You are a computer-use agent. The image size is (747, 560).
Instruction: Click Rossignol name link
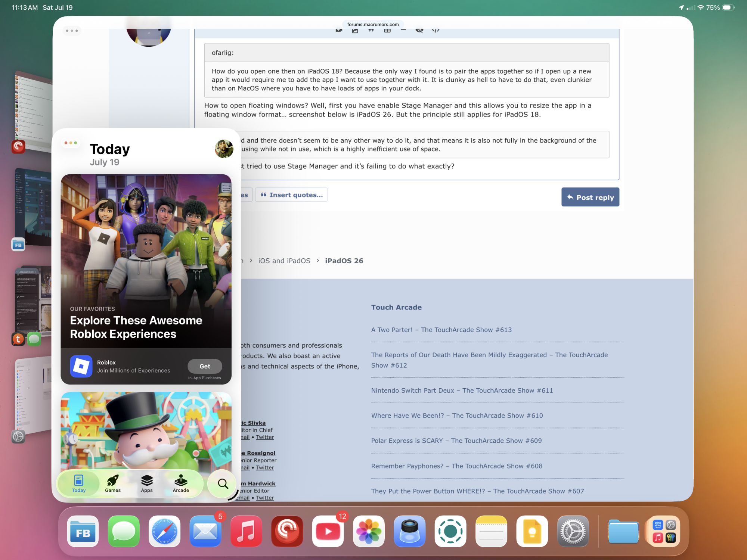click(258, 453)
